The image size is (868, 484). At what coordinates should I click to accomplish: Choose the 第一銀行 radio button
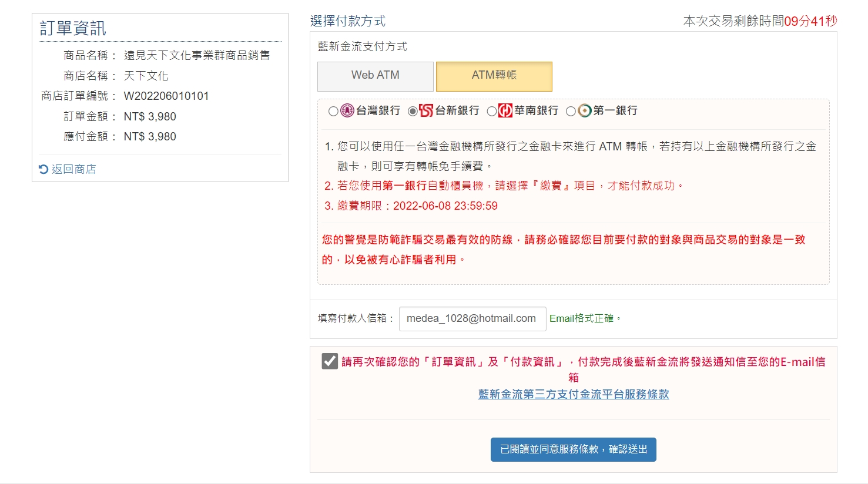point(571,111)
